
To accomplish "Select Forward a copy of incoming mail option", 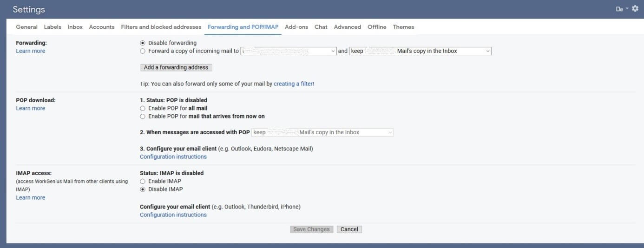I will 143,51.
